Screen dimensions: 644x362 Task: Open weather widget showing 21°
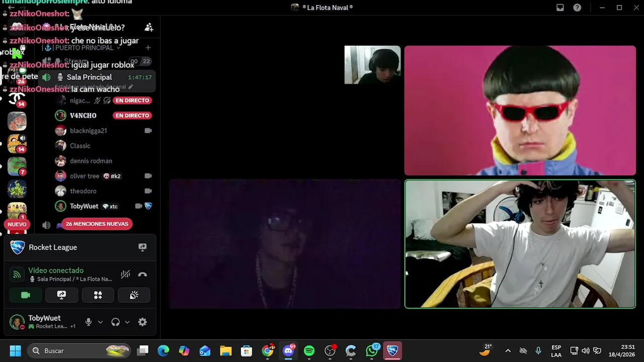[x=486, y=350]
